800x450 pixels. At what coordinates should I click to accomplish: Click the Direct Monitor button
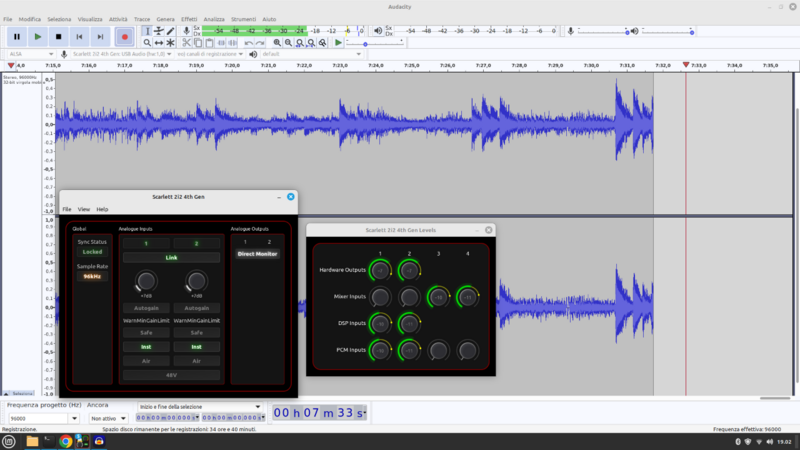[258, 254]
